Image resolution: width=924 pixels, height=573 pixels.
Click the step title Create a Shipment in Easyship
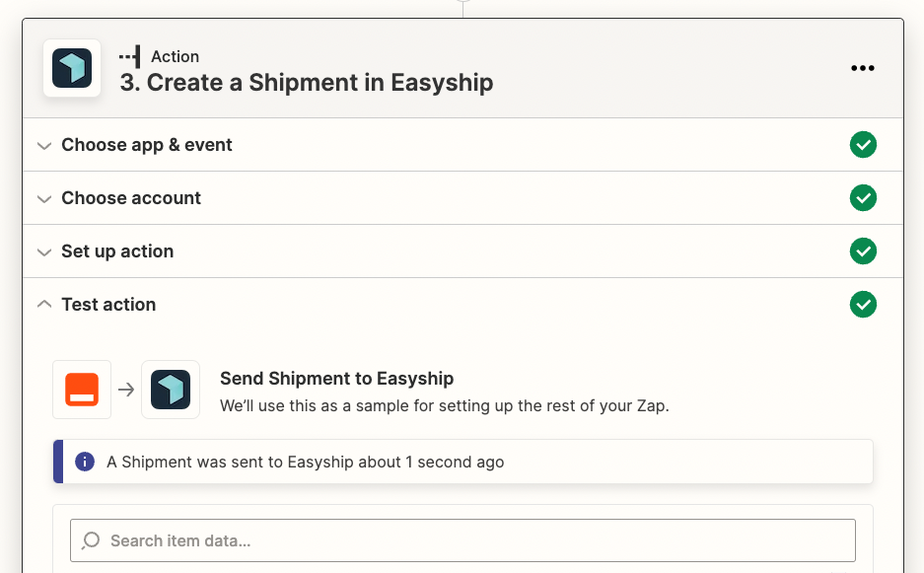click(307, 83)
